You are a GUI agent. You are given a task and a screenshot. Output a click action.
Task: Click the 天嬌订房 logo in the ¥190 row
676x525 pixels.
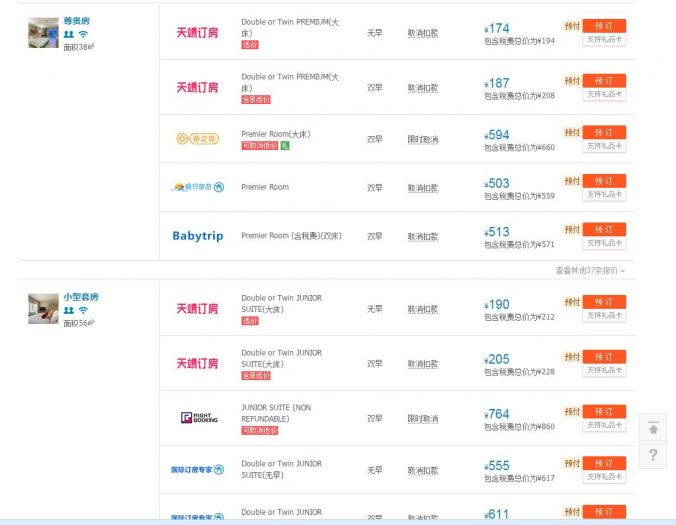click(197, 309)
